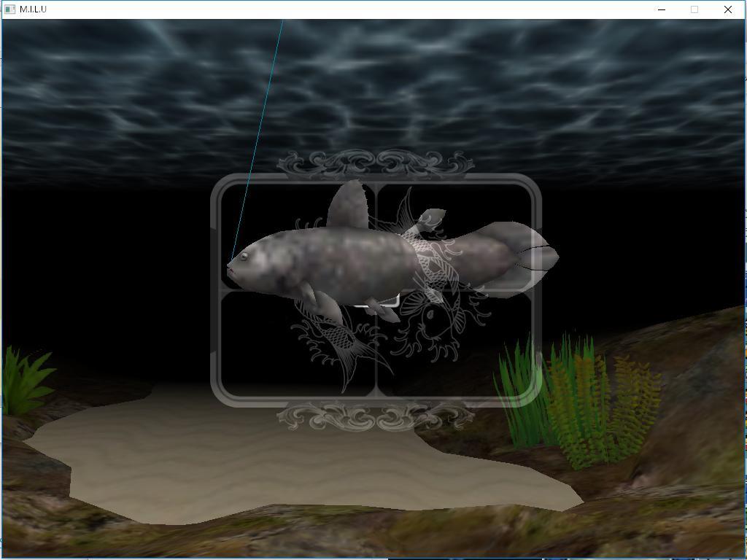Click the ornate scroll decoration above the frame
Viewport: 747px width, 560px height.
coord(375,163)
